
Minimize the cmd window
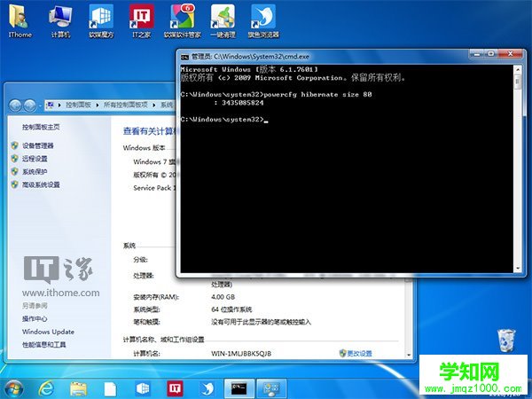coord(477,54)
